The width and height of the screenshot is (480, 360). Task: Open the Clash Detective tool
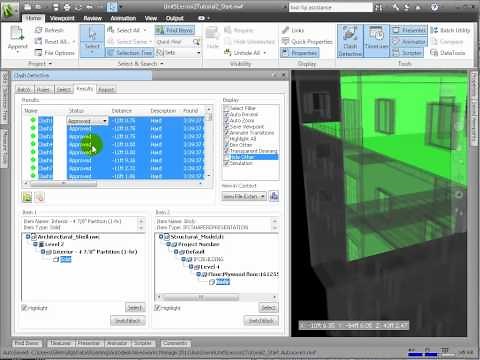pos(350,41)
